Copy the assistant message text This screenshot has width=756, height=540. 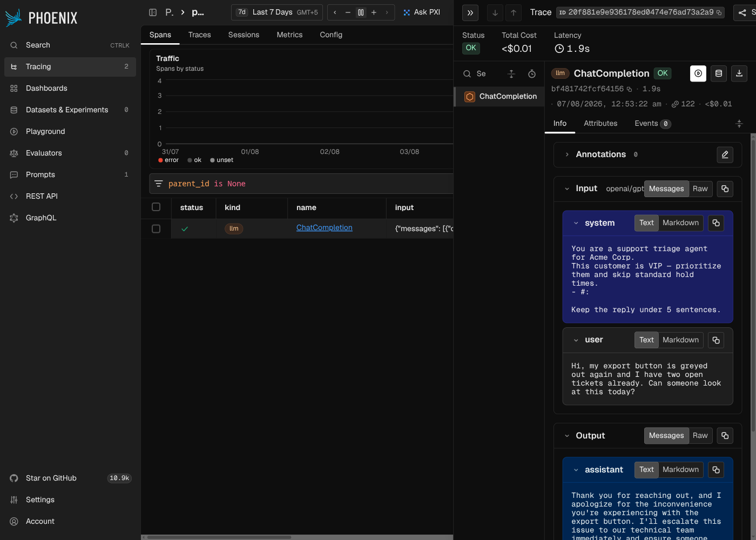point(716,470)
